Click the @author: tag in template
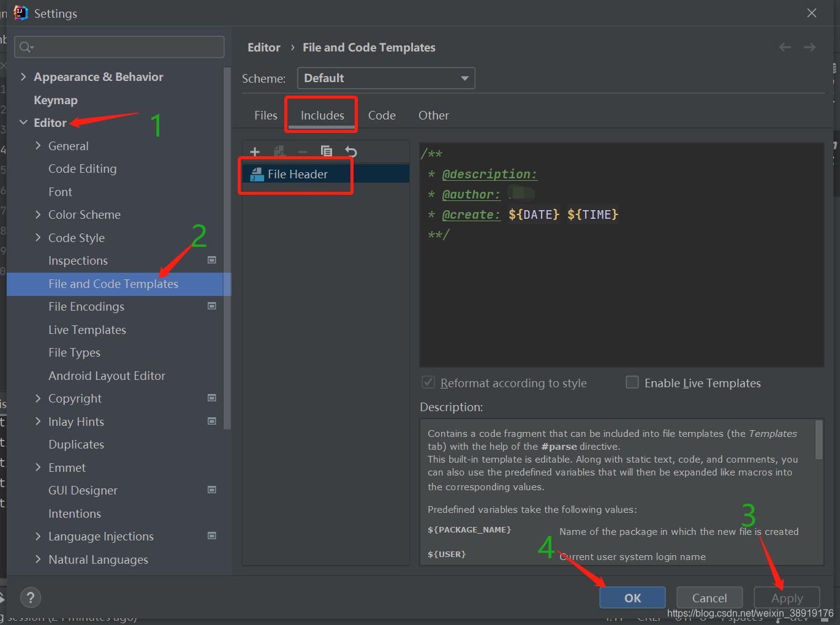The image size is (840, 625). point(471,194)
